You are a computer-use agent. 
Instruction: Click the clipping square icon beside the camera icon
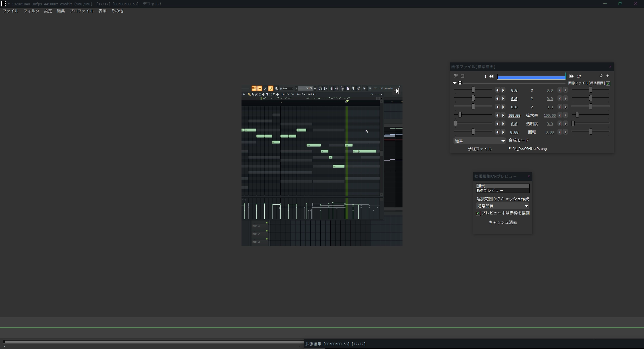pos(463,76)
